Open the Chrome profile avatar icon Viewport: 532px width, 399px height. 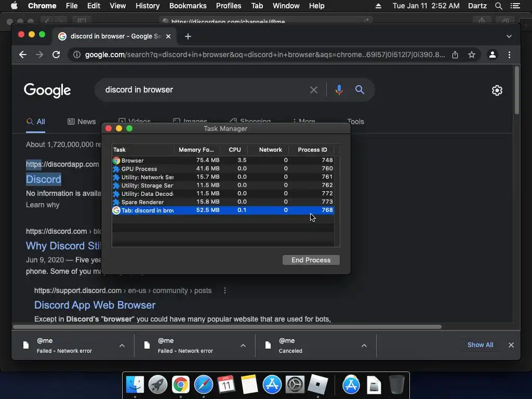[x=493, y=55]
